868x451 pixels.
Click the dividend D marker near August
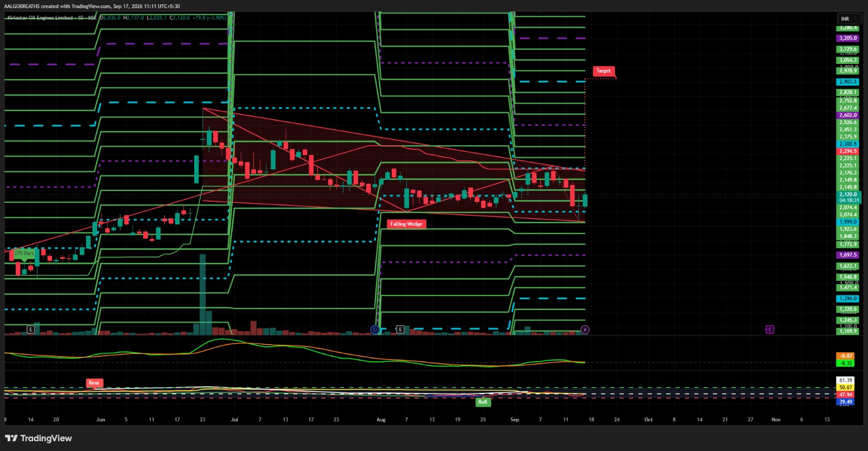(x=375, y=330)
